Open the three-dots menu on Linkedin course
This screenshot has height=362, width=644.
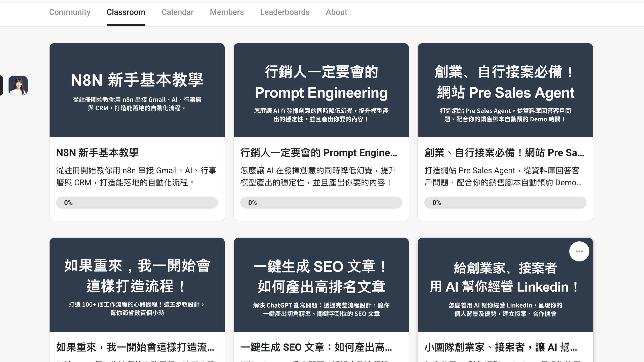tap(579, 251)
